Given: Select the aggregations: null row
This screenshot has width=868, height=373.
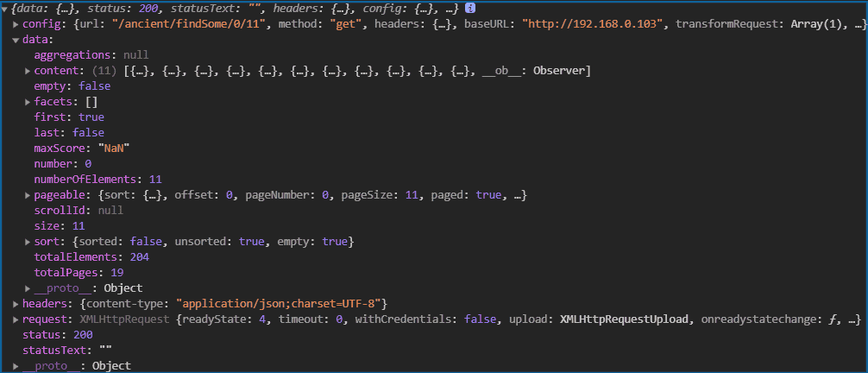Looking at the screenshot, I should 91,55.
